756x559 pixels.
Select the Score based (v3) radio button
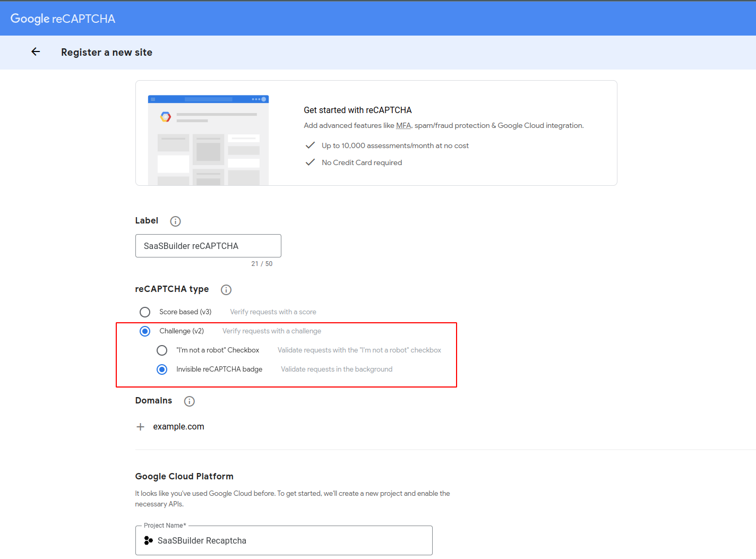coord(145,312)
